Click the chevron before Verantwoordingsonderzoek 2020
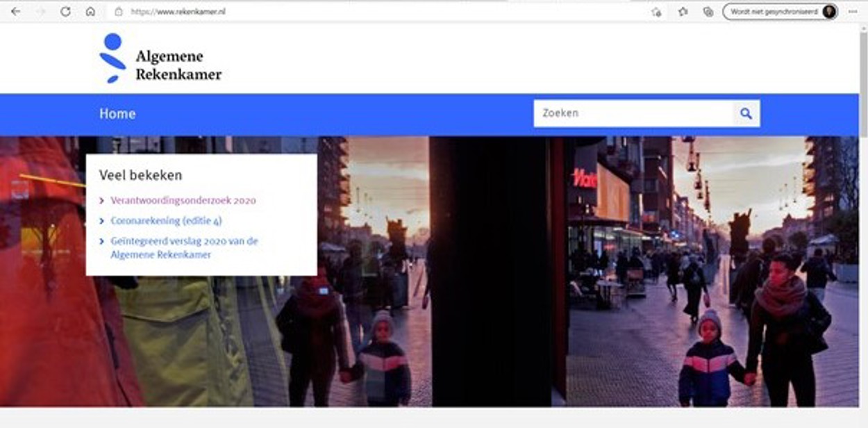 (x=103, y=201)
